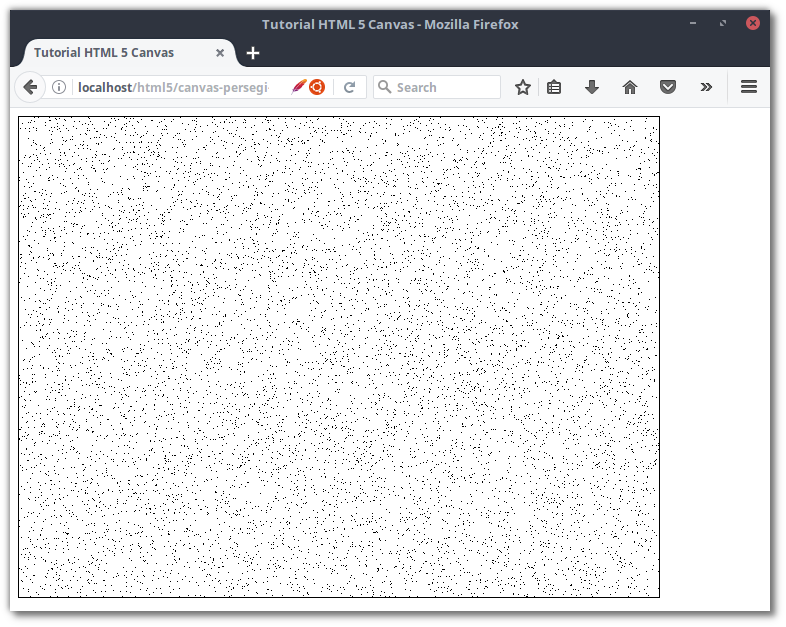Open a new tab with the plus button

[x=253, y=53]
